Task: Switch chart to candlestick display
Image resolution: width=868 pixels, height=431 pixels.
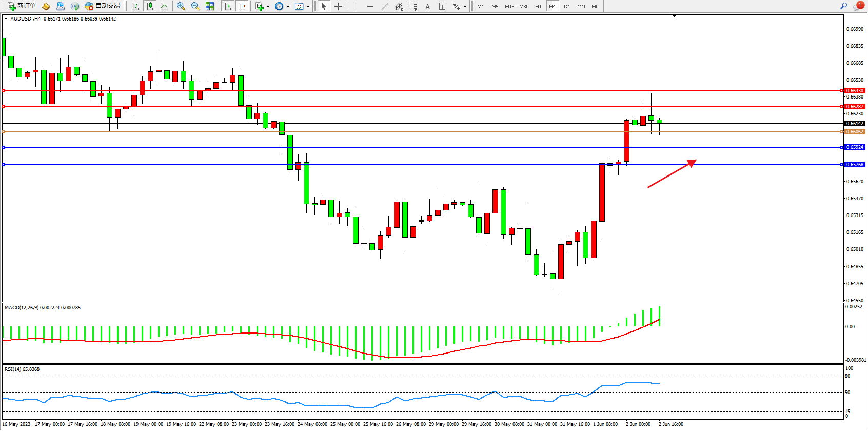Action: [150, 6]
